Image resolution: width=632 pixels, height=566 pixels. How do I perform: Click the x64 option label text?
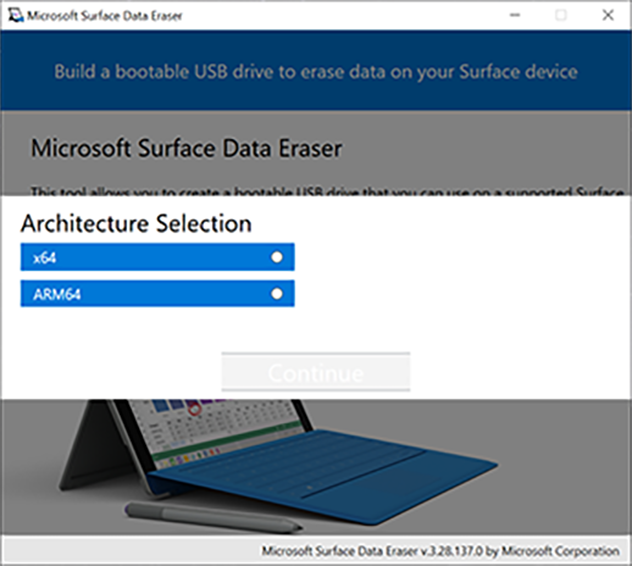click(43, 257)
